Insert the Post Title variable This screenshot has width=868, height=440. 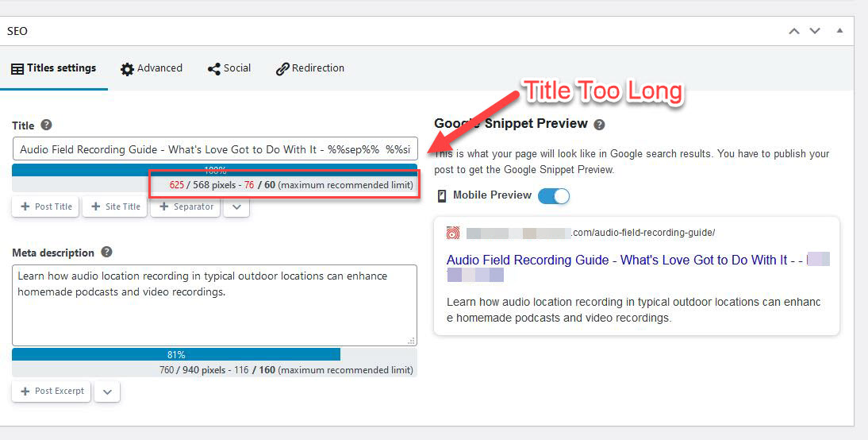tap(46, 206)
